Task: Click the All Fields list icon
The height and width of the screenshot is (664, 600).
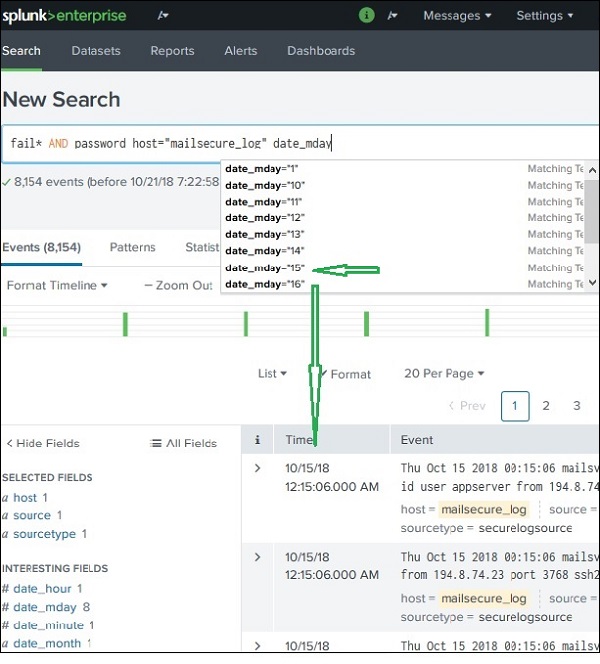Action: point(156,443)
